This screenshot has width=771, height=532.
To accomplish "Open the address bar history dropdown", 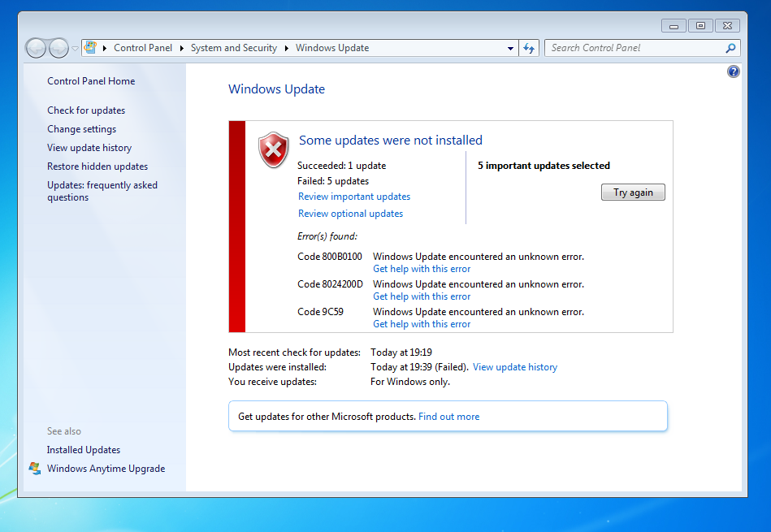I will point(510,48).
